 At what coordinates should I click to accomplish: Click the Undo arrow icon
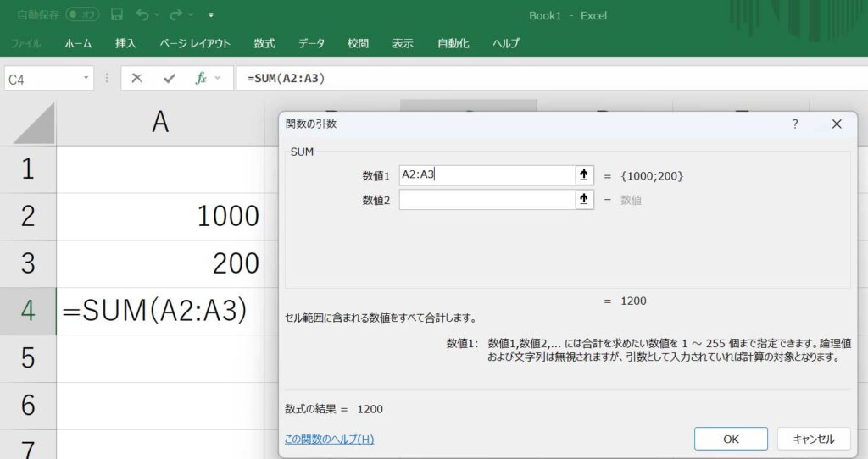point(142,15)
